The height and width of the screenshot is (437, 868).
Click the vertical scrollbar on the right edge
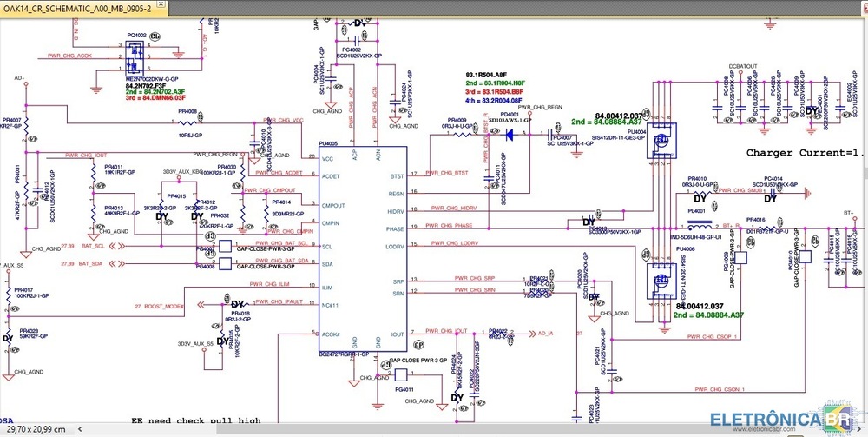[863, 217]
